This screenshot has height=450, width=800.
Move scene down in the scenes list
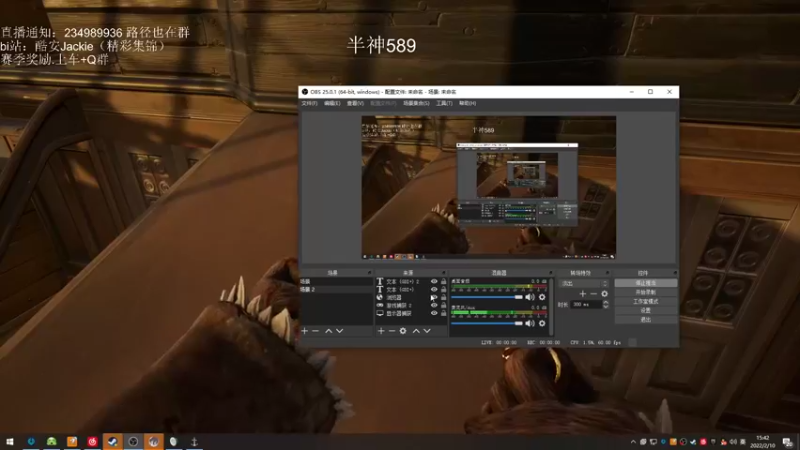(x=339, y=331)
